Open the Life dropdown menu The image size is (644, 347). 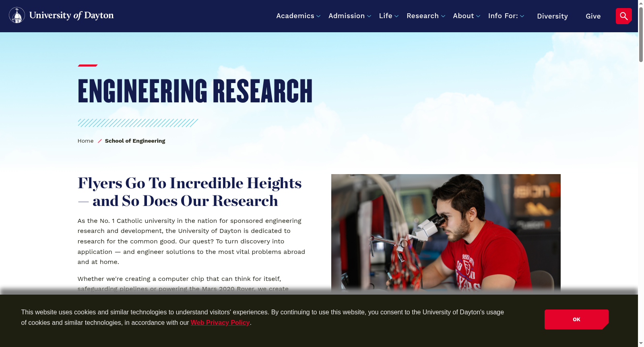(x=389, y=16)
